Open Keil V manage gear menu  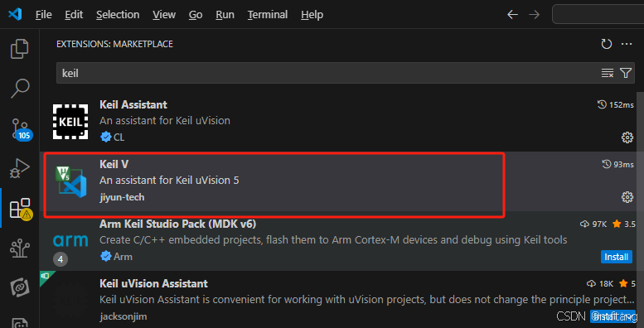click(627, 197)
